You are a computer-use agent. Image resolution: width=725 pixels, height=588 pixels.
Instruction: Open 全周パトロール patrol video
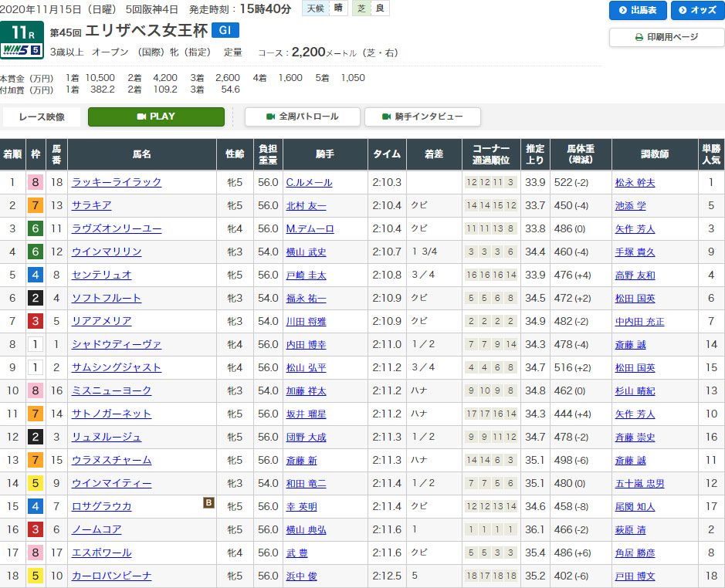tap(303, 117)
